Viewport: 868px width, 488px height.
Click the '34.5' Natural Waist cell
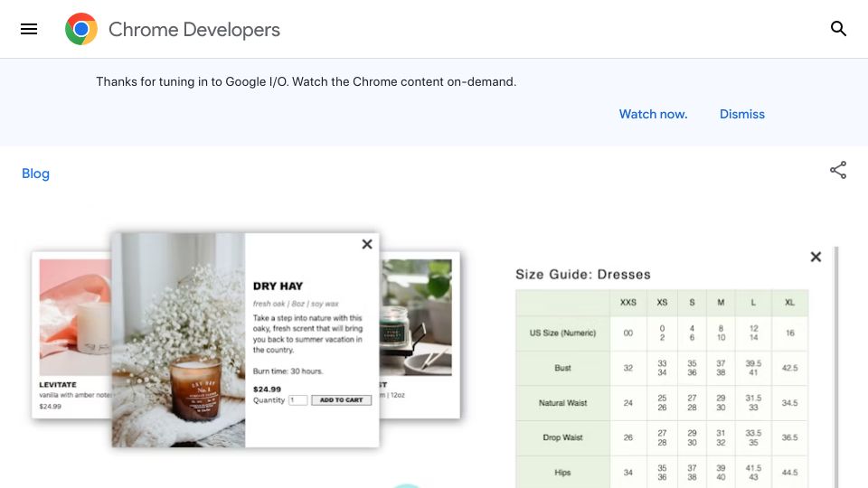pyautogui.click(x=790, y=403)
